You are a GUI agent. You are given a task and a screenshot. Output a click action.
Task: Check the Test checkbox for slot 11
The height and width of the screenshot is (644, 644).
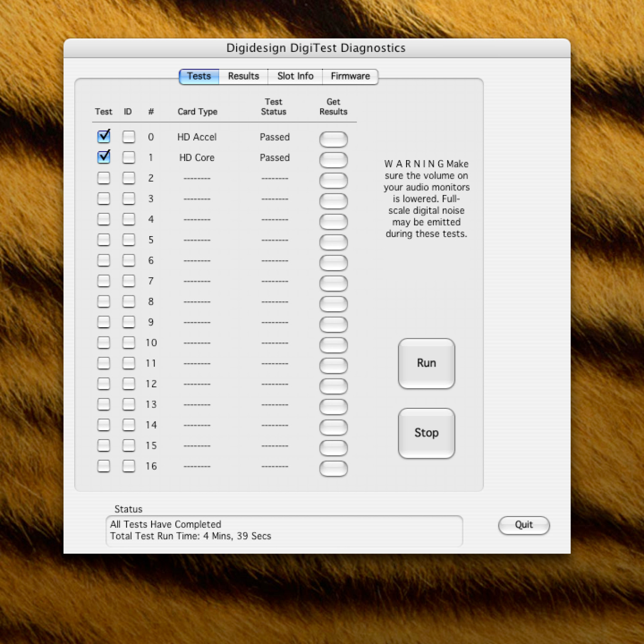[103, 363]
